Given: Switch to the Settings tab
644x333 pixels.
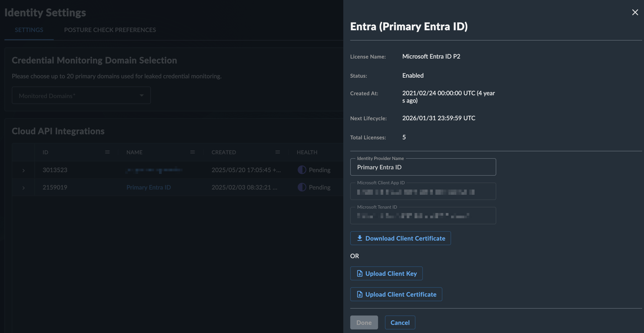Looking at the screenshot, I should click(29, 30).
